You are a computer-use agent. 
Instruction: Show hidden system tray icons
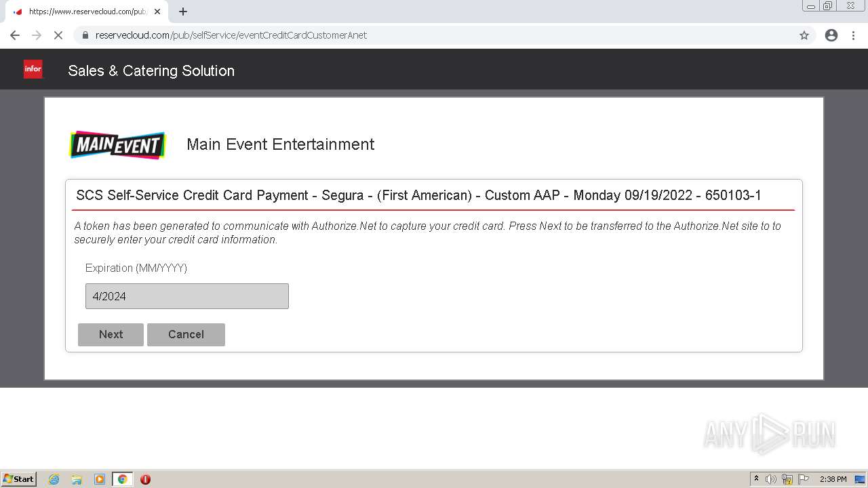(x=756, y=479)
